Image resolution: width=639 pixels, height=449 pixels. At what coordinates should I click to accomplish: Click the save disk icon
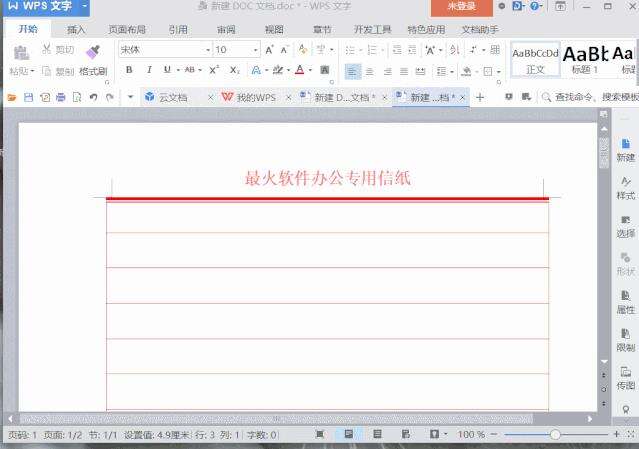click(29, 97)
